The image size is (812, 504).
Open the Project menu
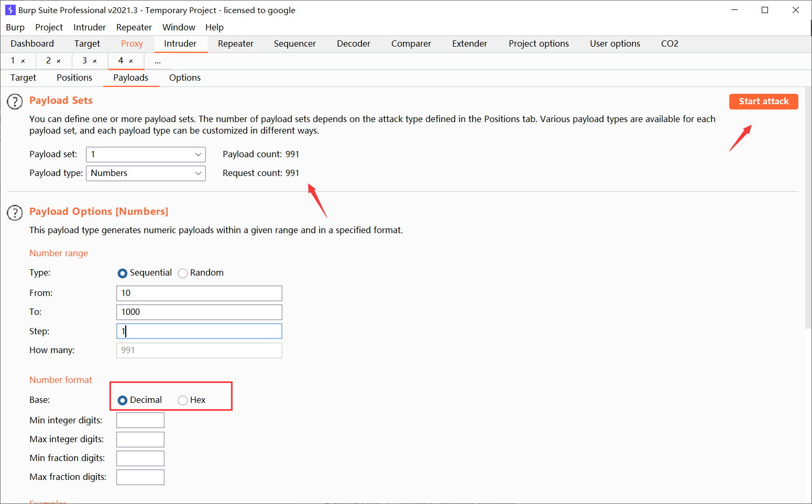click(49, 27)
